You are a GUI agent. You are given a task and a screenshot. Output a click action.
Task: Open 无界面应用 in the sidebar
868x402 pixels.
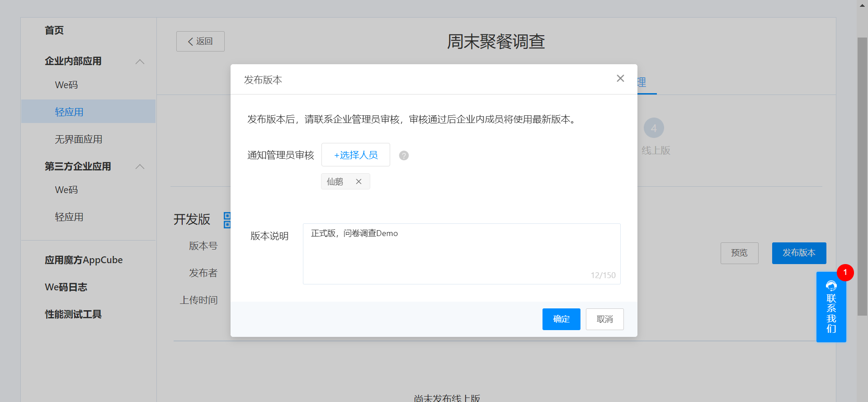79,139
